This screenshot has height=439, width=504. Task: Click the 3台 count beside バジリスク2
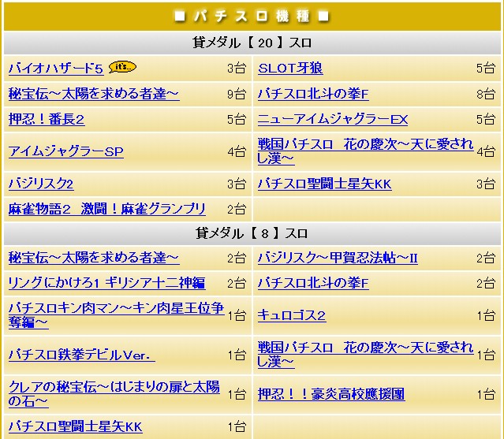pyautogui.click(x=237, y=184)
